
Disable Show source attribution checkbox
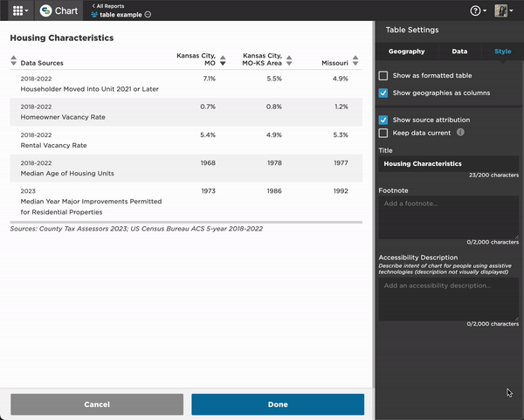click(x=383, y=120)
